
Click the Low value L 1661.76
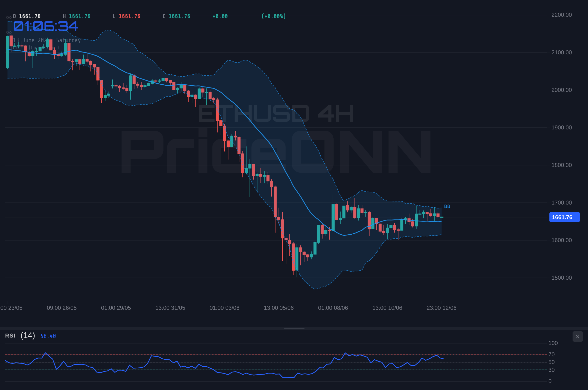pyautogui.click(x=127, y=16)
